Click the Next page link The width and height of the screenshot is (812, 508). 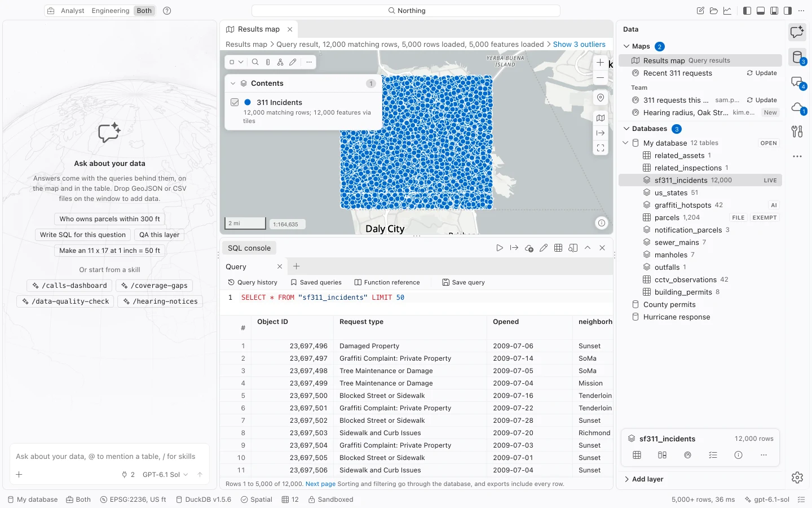[320, 484]
